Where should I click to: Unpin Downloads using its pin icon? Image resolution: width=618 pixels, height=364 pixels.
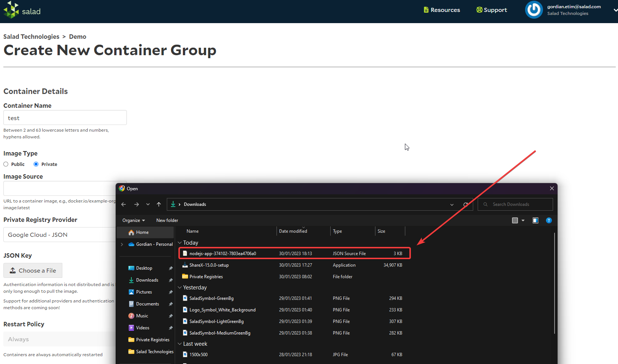[x=171, y=280]
